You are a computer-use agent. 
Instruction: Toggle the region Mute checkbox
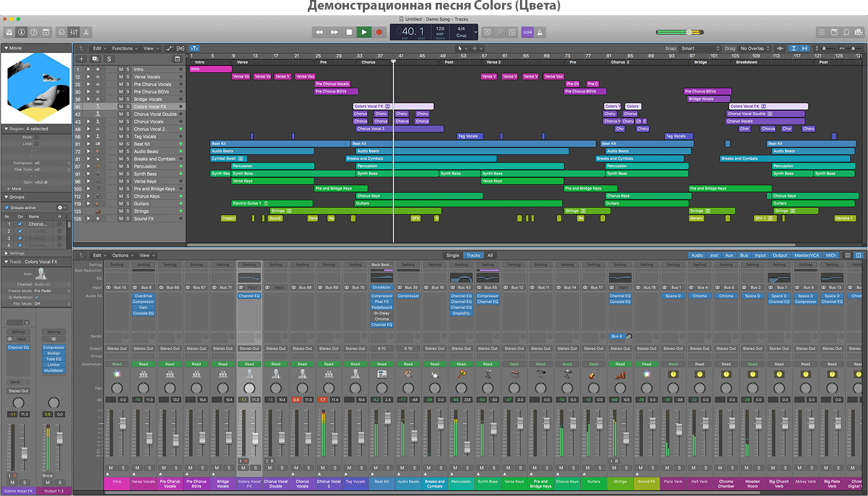tap(37, 137)
